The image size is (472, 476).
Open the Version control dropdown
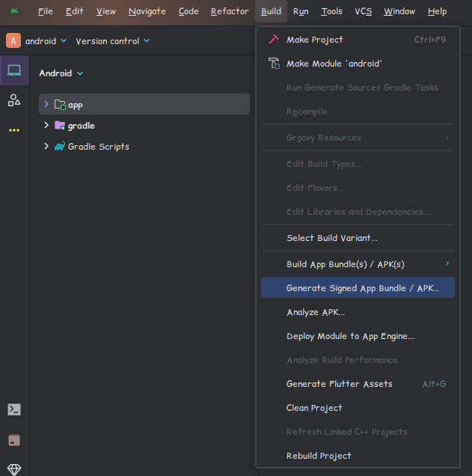pos(112,41)
